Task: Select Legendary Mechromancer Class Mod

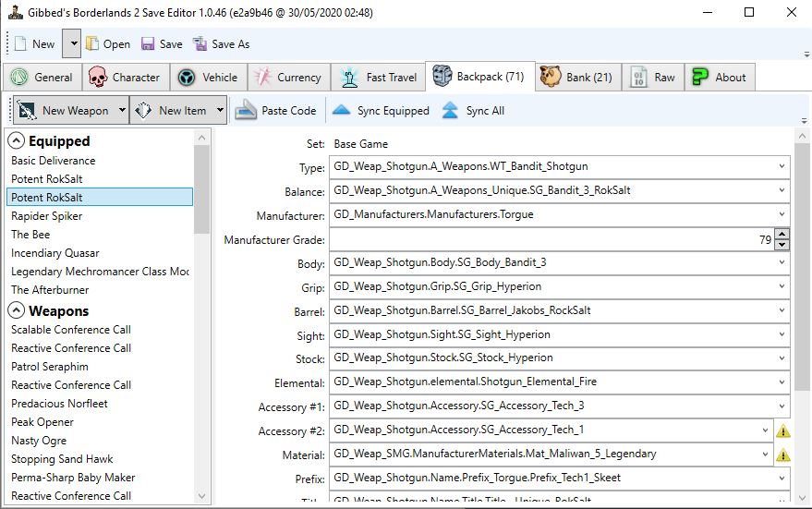Action: pos(100,272)
